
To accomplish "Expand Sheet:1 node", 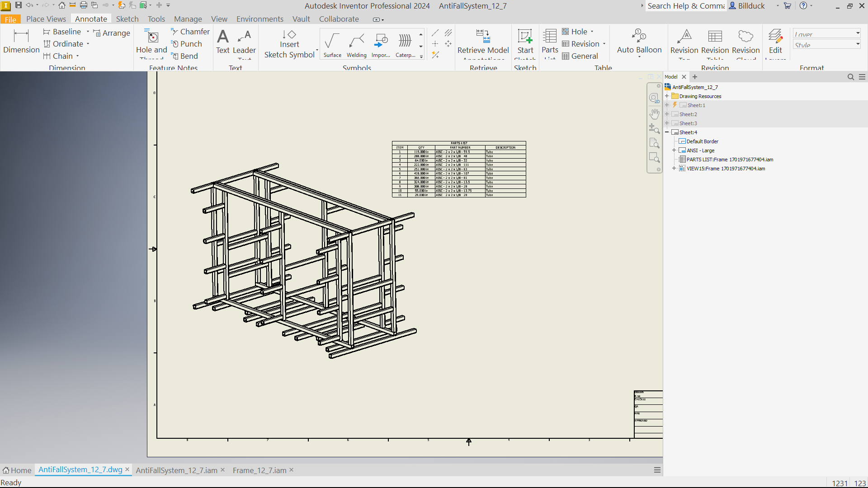I will (667, 105).
